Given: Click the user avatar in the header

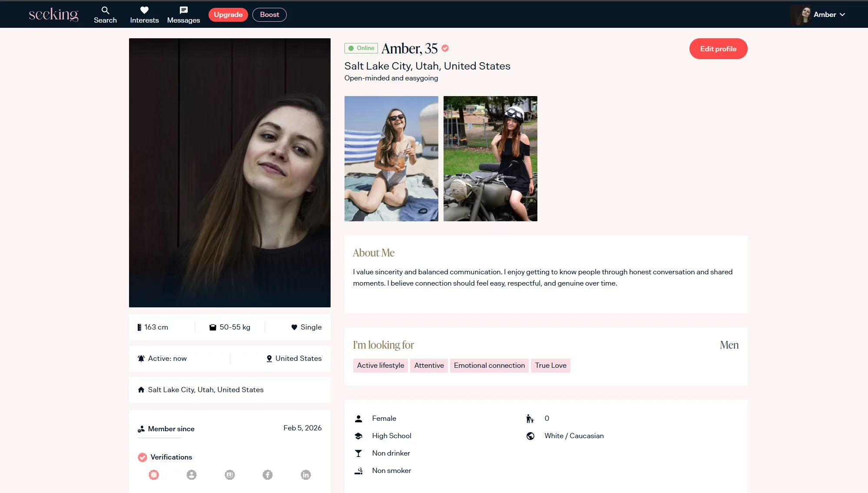Looking at the screenshot, I should tap(801, 15).
